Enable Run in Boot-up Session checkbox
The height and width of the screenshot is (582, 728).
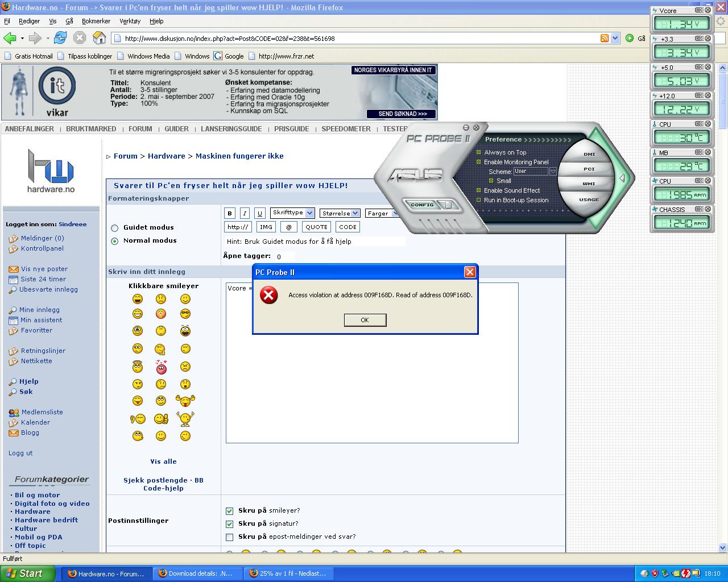click(x=479, y=200)
